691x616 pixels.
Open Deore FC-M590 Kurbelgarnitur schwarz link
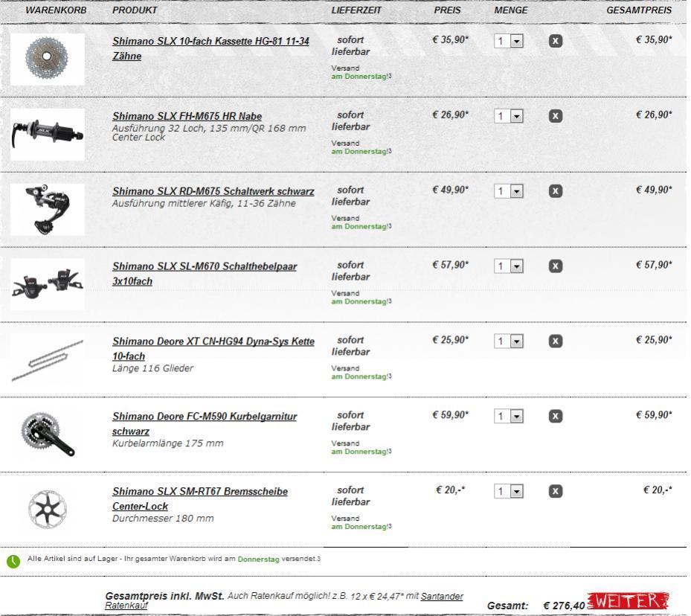pyautogui.click(x=205, y=423)
